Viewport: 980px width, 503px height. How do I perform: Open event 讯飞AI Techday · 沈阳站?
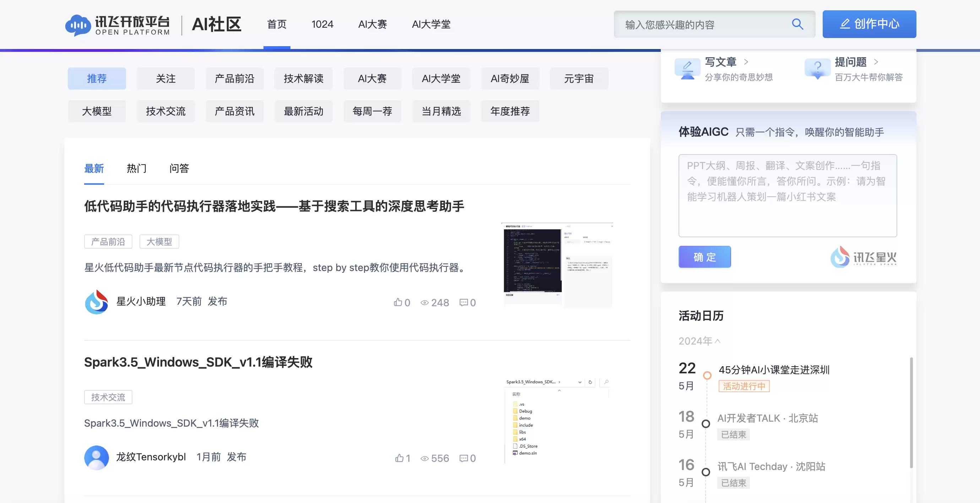(771, 466)
